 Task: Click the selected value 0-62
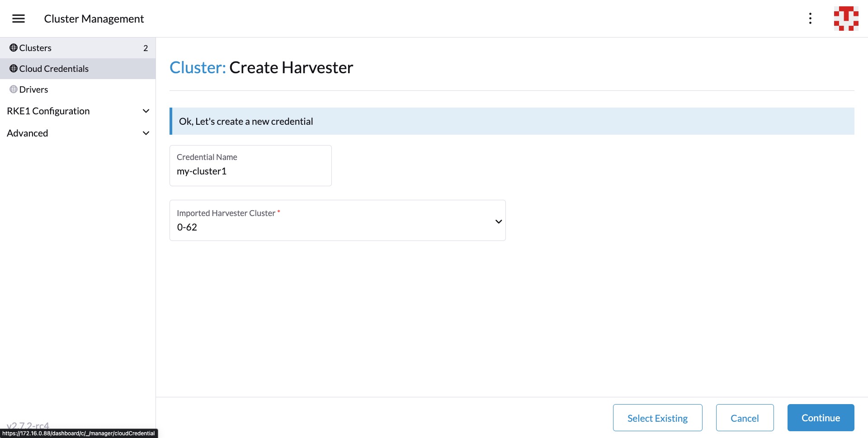point(187,227)
